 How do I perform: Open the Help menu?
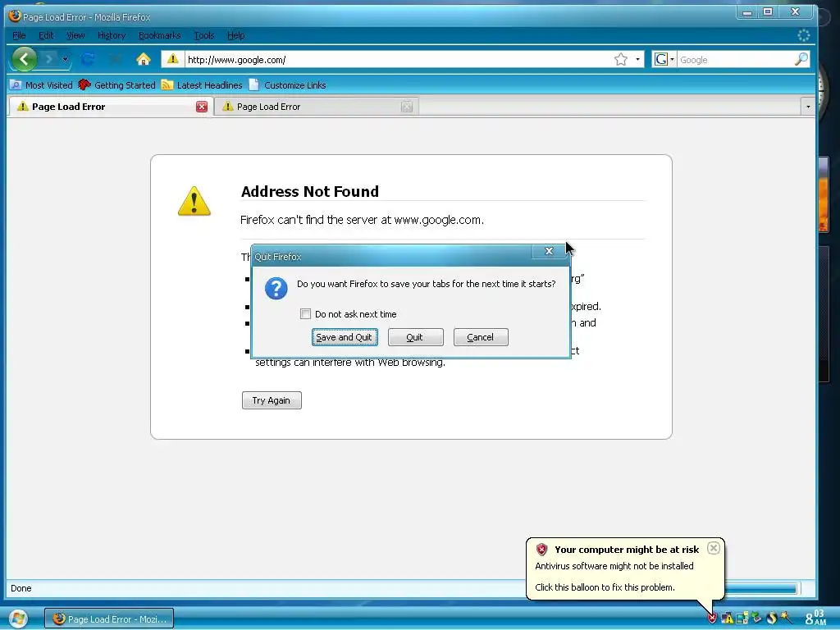[x=235, y=35]
